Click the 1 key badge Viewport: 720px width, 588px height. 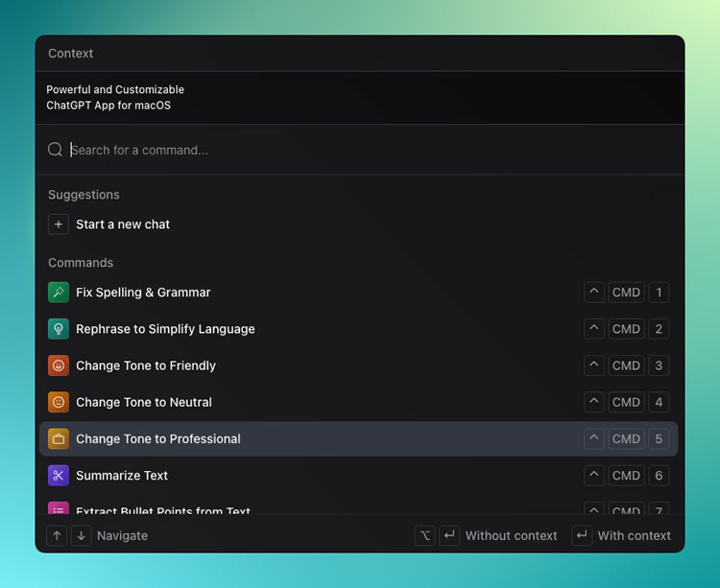(659, 293)
